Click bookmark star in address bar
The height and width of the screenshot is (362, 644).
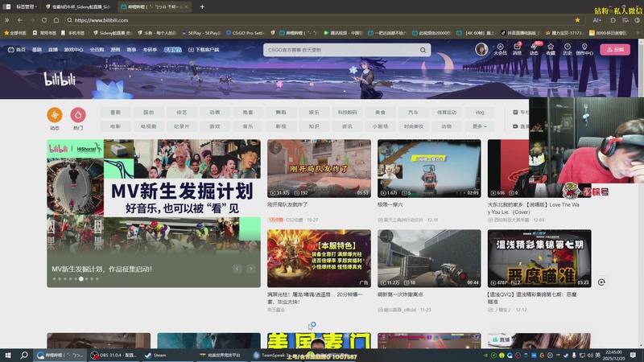(x=577, y=20)
